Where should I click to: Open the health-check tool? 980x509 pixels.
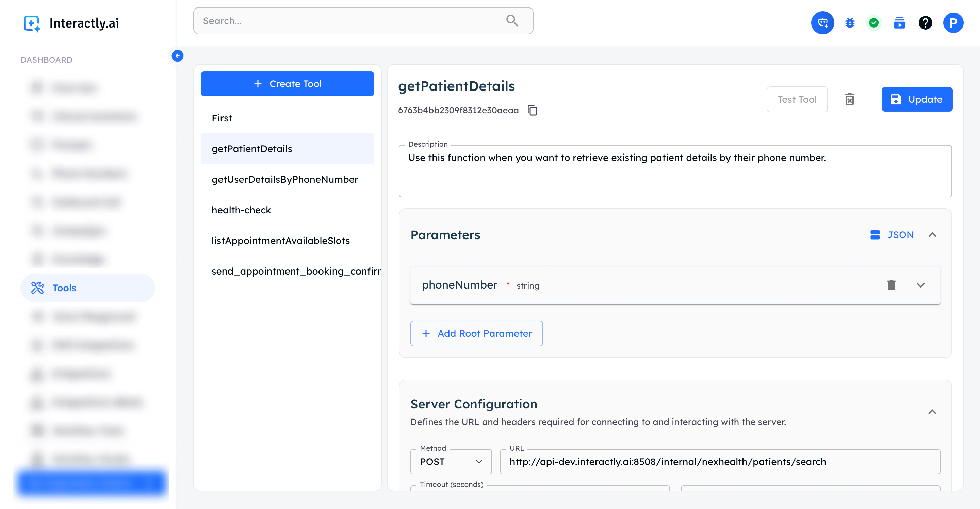click(x=241, y=210)
